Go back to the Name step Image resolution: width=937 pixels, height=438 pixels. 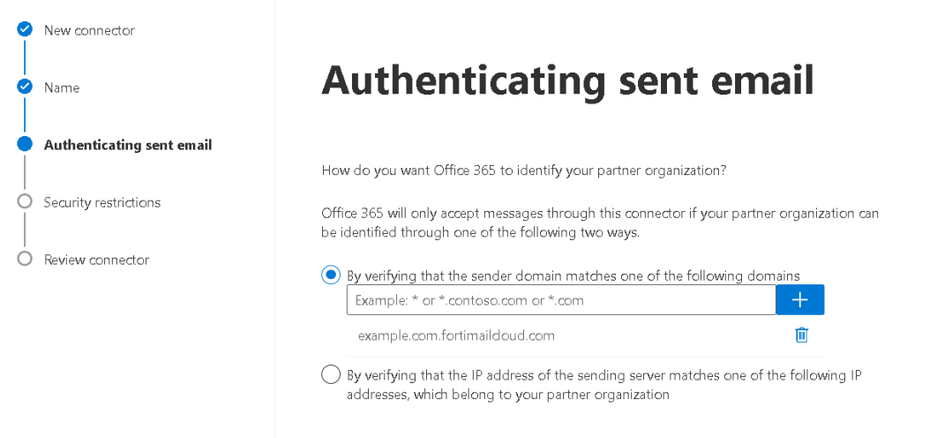[x=61, y=88]
